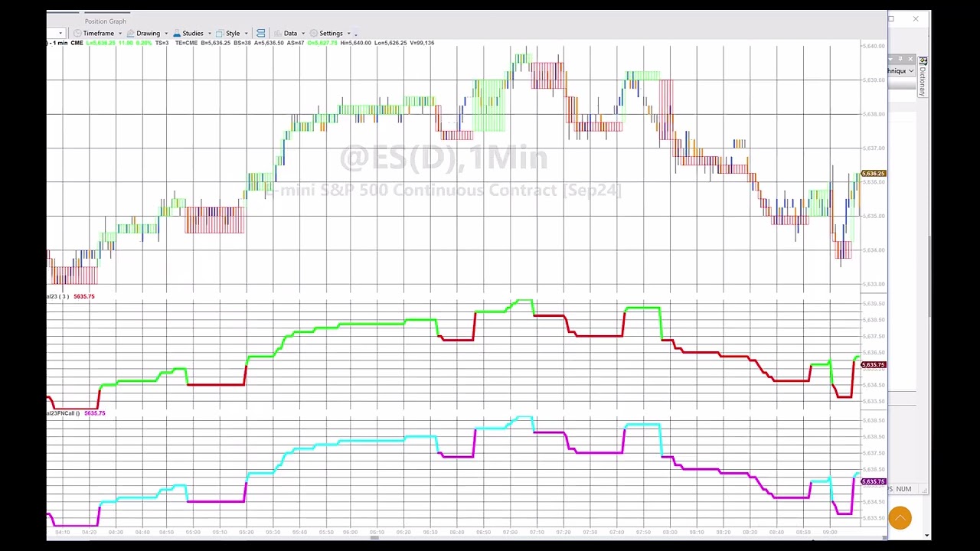Close the docked side panel
Image resolution: width=980 pixels, height=551 pixels.
(910, 59)
